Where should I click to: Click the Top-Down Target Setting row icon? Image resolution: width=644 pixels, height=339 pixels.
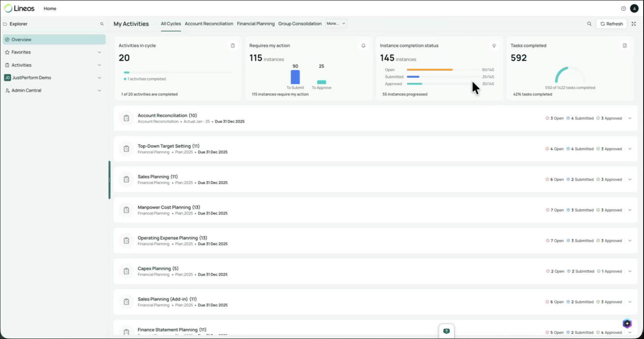126,149
